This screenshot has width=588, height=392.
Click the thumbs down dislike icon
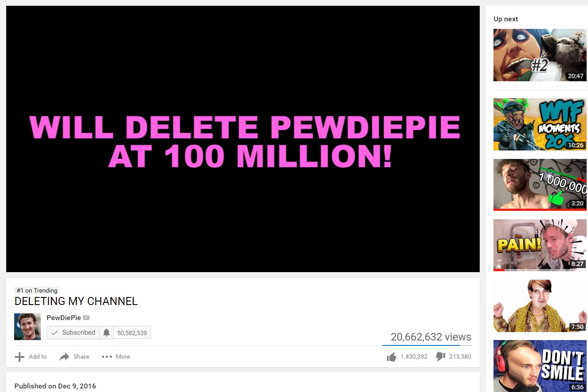441,356
